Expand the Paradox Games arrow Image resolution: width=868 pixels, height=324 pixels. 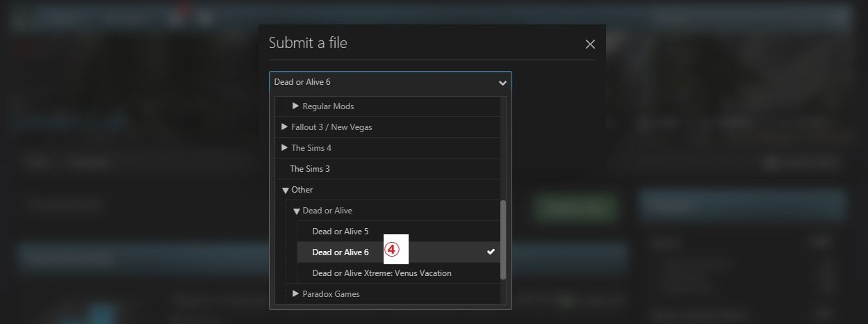pyautogui.click(x=295, y=294)
